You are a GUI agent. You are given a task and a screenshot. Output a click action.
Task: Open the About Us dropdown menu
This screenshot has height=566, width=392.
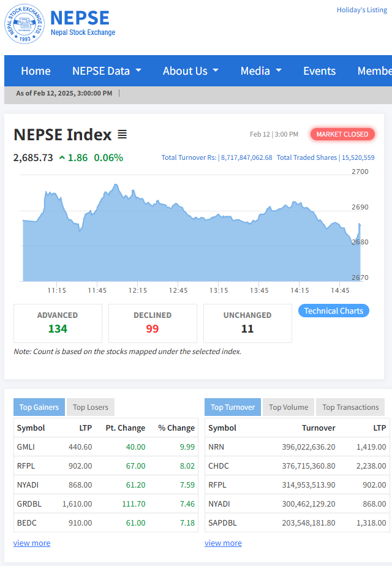pos(190,71)
